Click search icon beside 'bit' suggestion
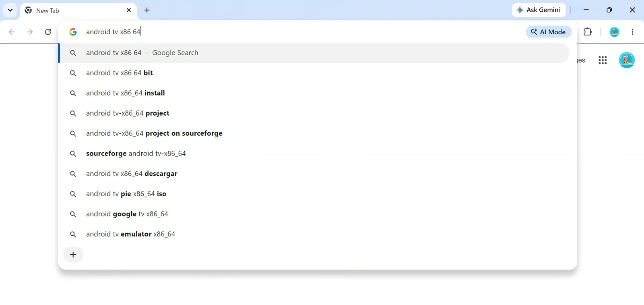Viewport: 644px width, 305px height. pyautogui.click(x=73, y=73)
